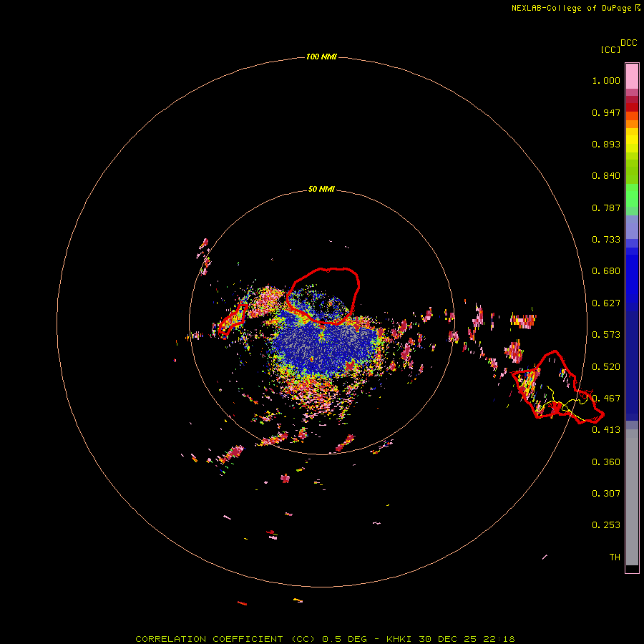Select the 0.947 scale value
This screenshot has width=644, height=644.
[606, 112]
